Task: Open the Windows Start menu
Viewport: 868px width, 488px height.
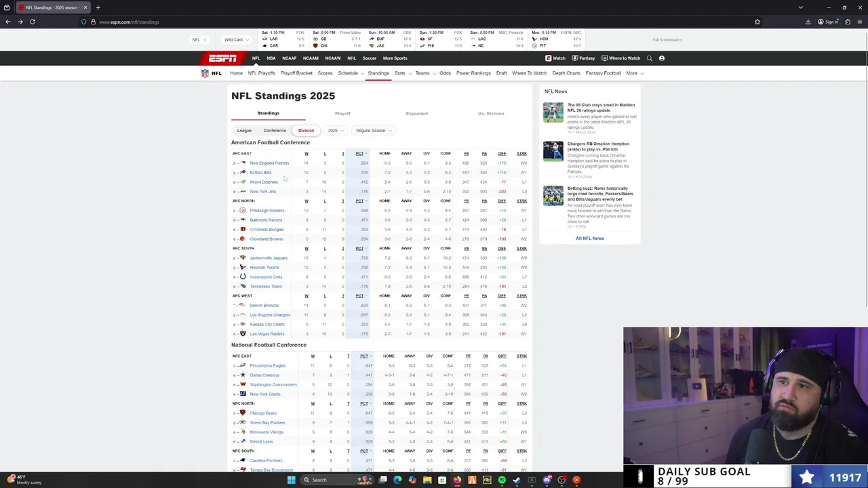Action: 292,480
